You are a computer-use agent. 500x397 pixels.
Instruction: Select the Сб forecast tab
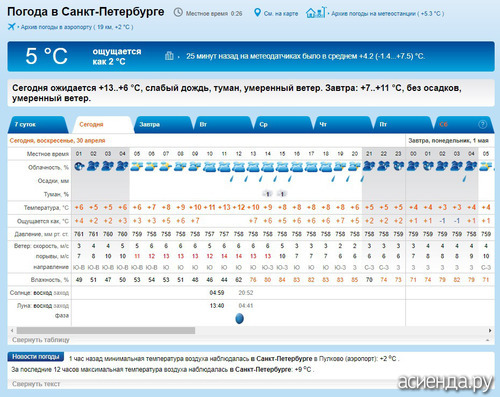(443, 124)
